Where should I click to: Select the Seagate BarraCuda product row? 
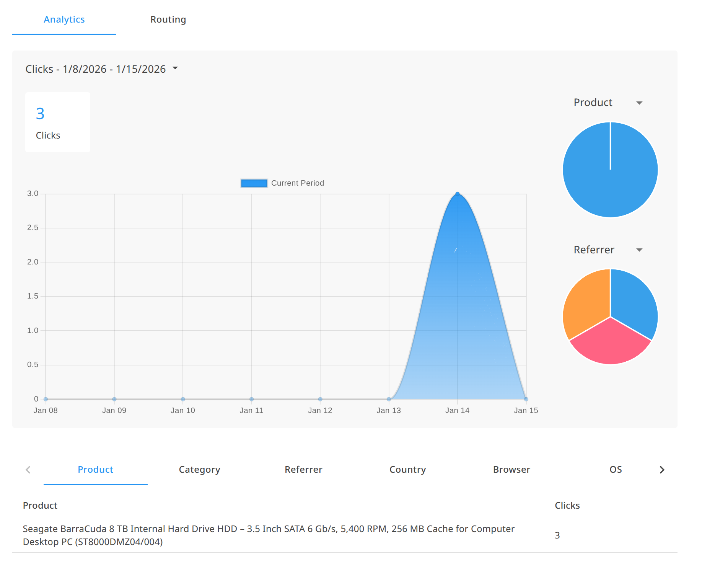point(268,535)
